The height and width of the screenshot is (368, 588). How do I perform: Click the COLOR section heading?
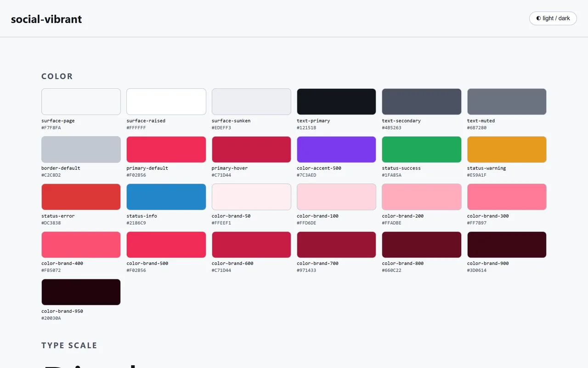[x=57, y=76]
